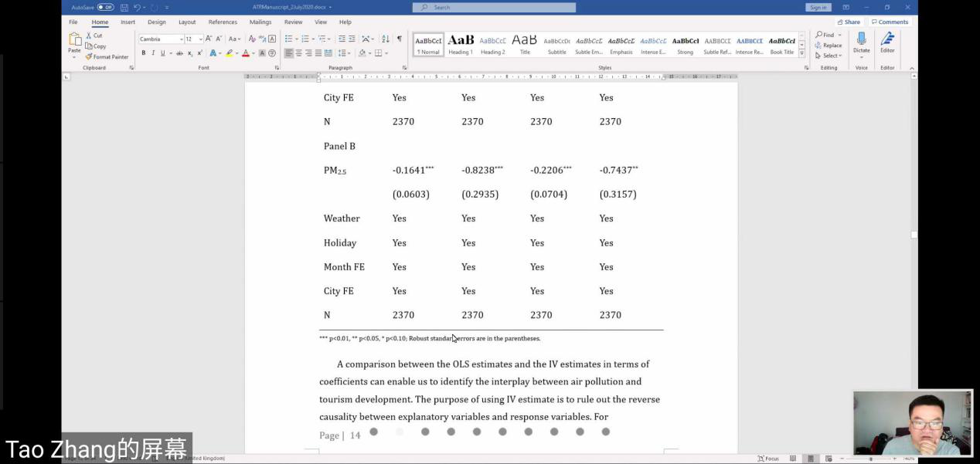Image resolution: width=980 pixels, height=464 pixels.
Task: Center align the paragraph text
Action: 299,53
